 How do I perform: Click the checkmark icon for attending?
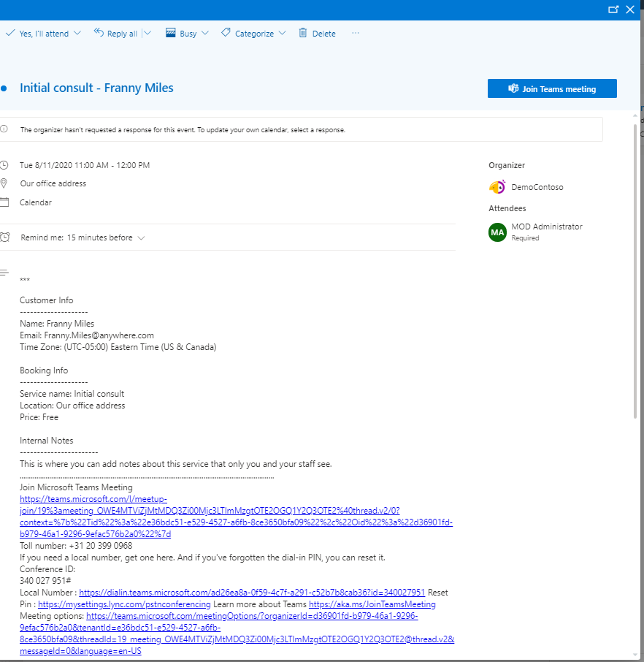point(10,33)
